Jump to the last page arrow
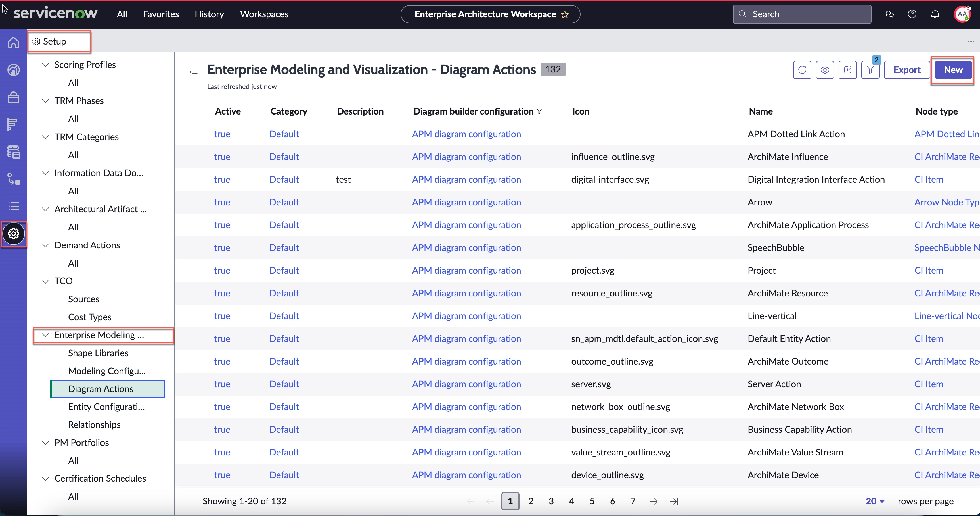Viewport: 980px width, 516px height. tap(674, 501)
